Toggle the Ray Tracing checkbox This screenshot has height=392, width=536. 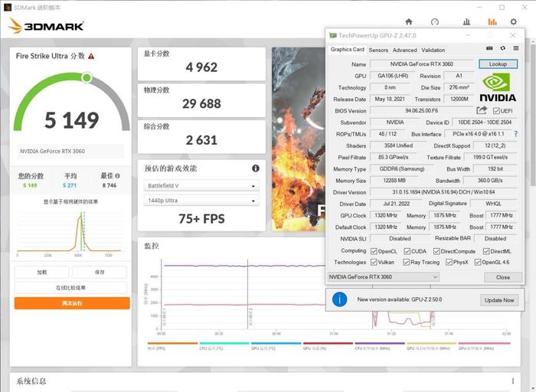(x=406, y=262)
